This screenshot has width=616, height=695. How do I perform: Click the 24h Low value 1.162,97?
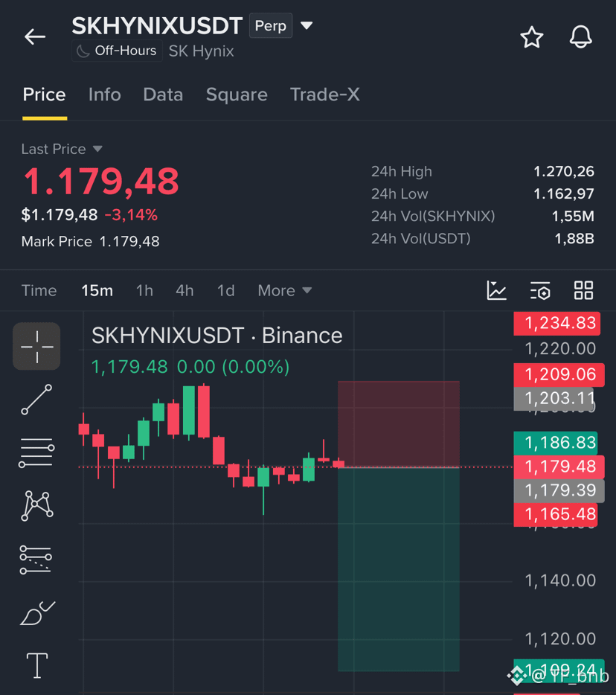tap(564, 193)
